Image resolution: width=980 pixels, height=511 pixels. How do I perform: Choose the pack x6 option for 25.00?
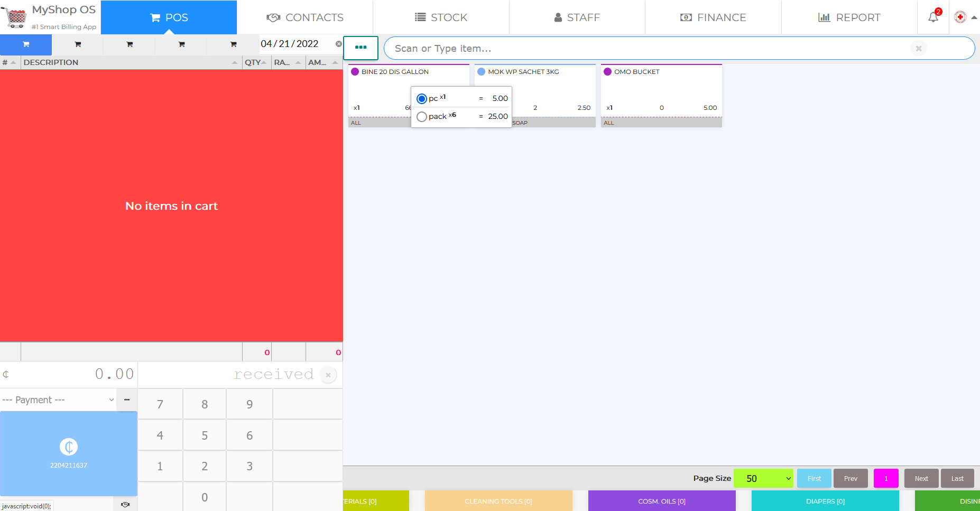pos(421,116)
